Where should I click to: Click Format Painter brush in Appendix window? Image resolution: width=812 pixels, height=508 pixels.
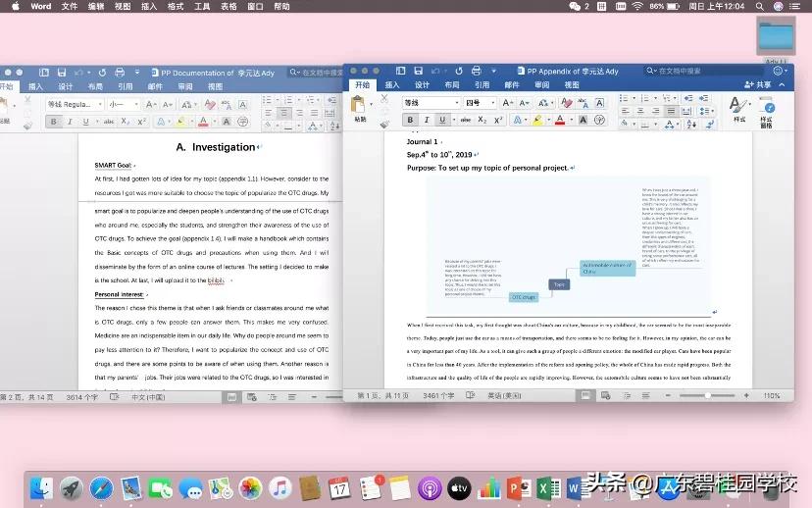tap(384, 124)
